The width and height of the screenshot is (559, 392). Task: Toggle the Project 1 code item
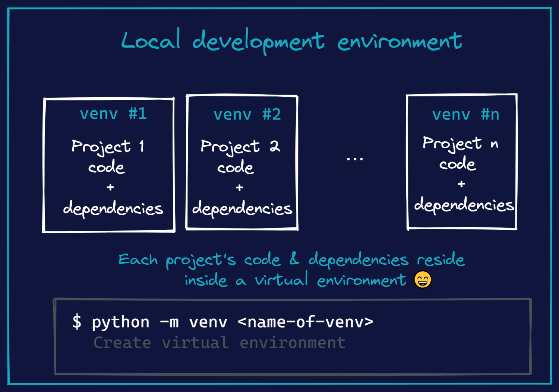click(108, 156)
